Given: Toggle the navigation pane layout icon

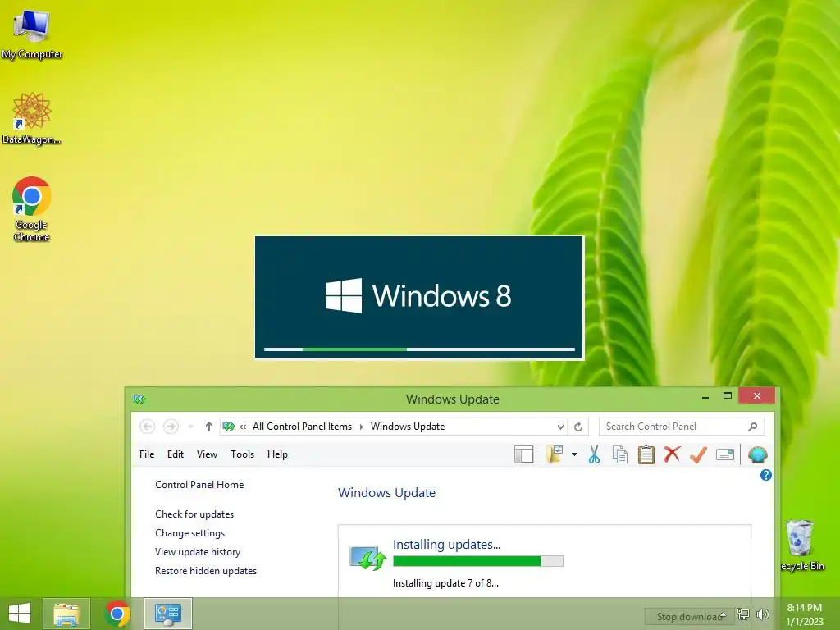Looking at the screenshot, I should [523, 454].
